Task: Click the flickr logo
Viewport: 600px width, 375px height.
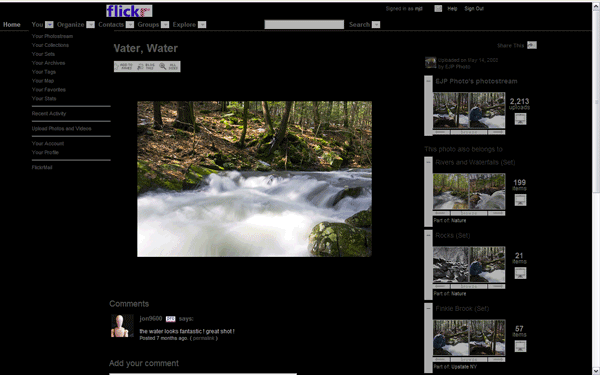Action: [x=129, y=11]
